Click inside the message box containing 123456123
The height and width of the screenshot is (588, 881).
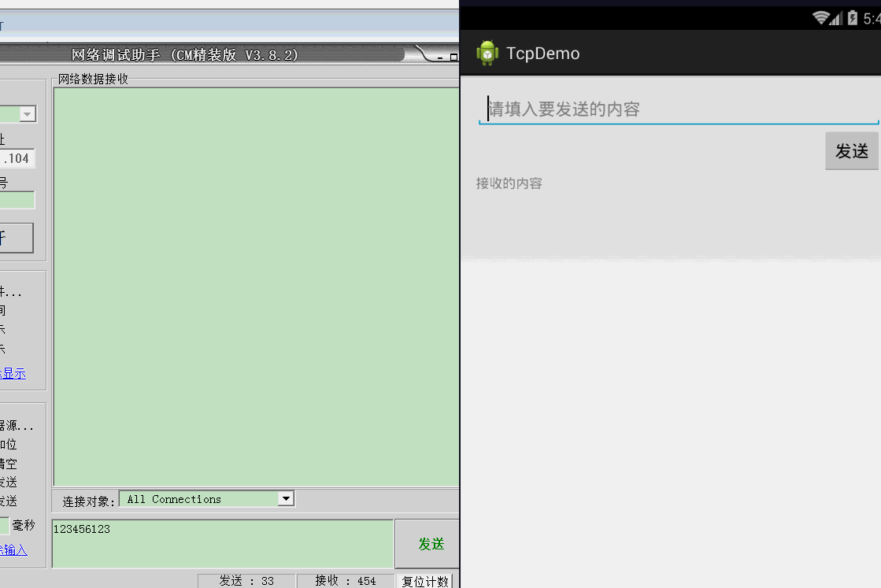[x=220, y=543]
